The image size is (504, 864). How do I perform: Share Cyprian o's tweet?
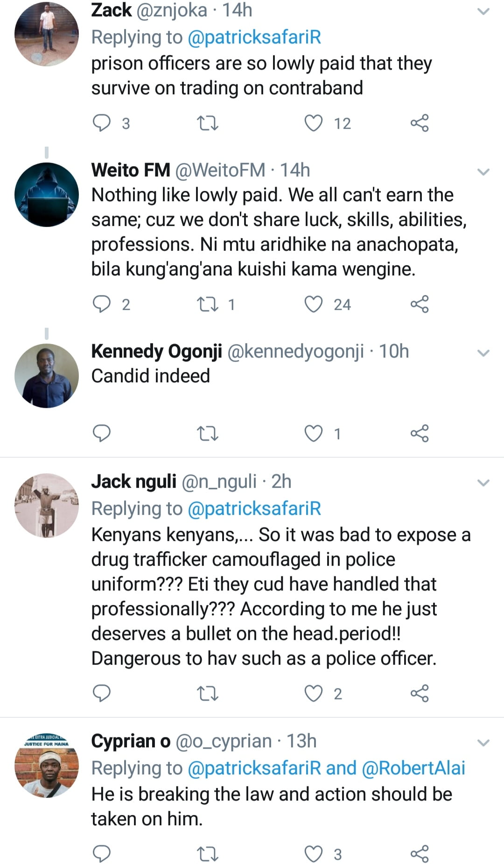[419, 854]
